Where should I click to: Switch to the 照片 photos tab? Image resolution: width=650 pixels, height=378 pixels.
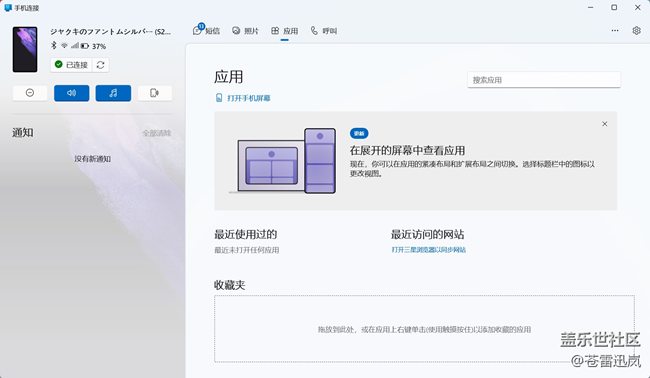click(245, 31)
